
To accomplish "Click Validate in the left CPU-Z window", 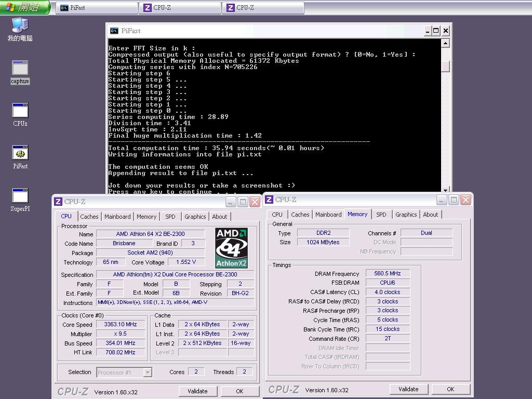I will click(197, 391).
